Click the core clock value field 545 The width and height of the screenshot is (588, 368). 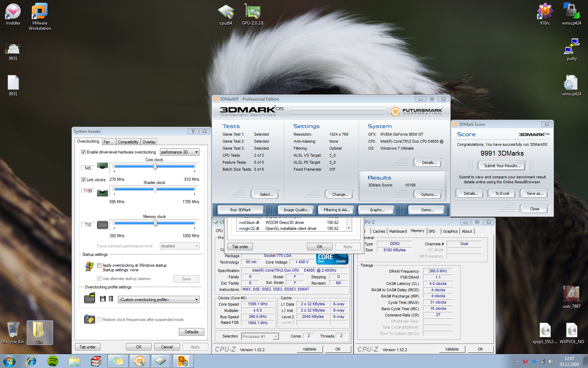pos(88,168)
